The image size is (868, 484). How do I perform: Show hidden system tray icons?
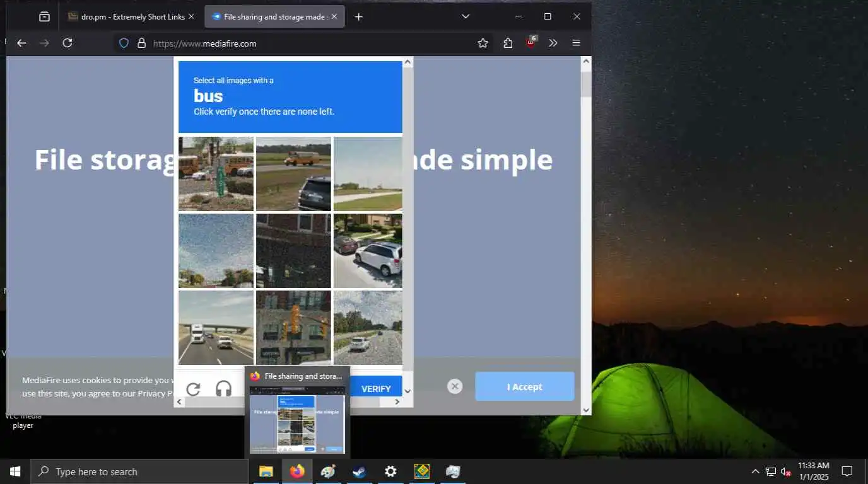click(x=755, y=471)
